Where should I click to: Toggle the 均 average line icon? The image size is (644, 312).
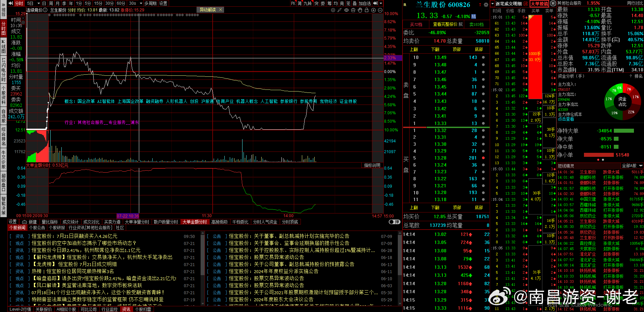(336, 3)
